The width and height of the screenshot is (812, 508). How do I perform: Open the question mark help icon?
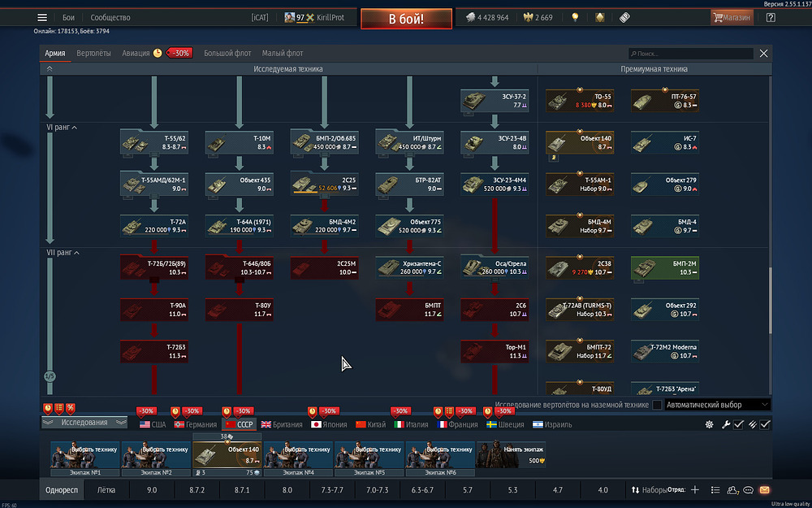click(x=771, y=18)
